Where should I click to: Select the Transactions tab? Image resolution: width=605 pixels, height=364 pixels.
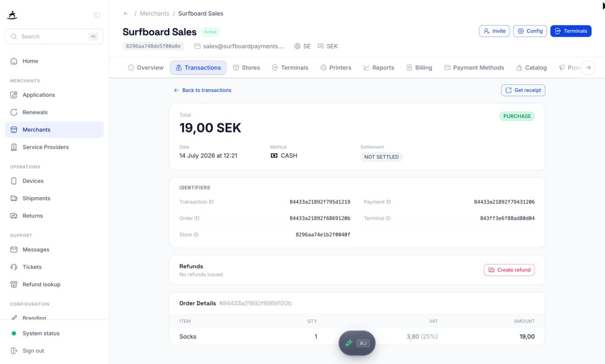(x=198, y=68)
